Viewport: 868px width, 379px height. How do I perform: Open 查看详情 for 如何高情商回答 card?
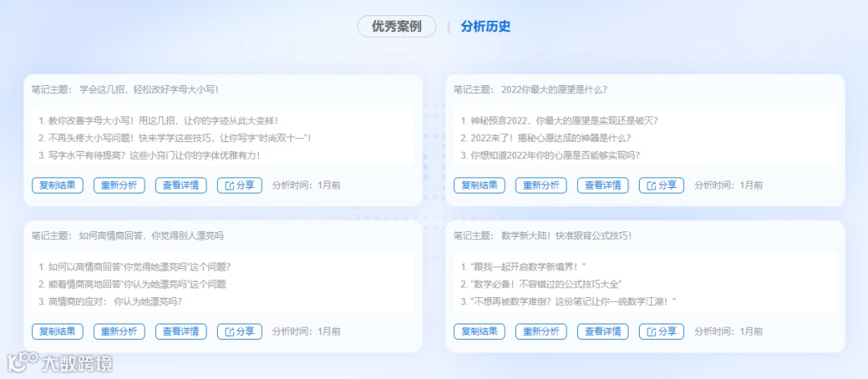coord(181,332)
